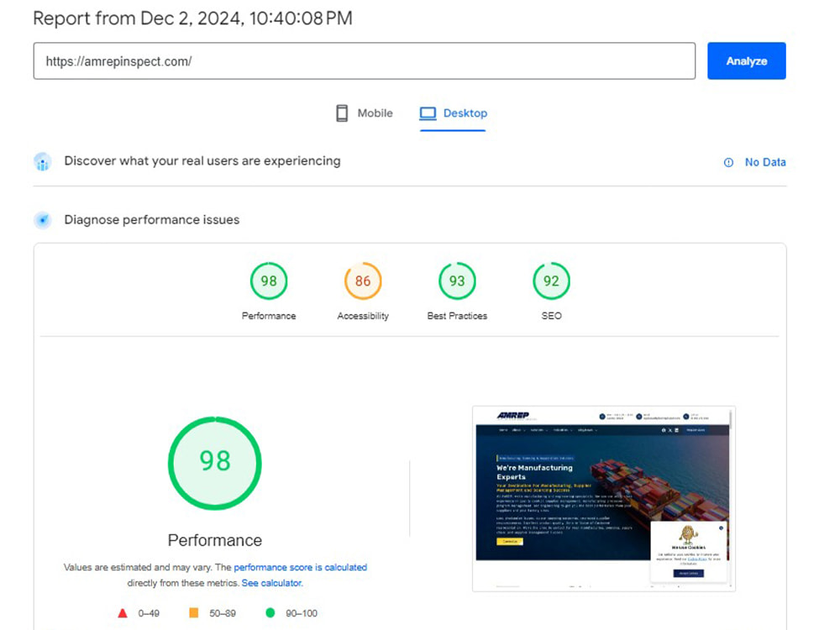
Task: Open the Best Practices 93 score gauge
Action: (x=457, y=281)
